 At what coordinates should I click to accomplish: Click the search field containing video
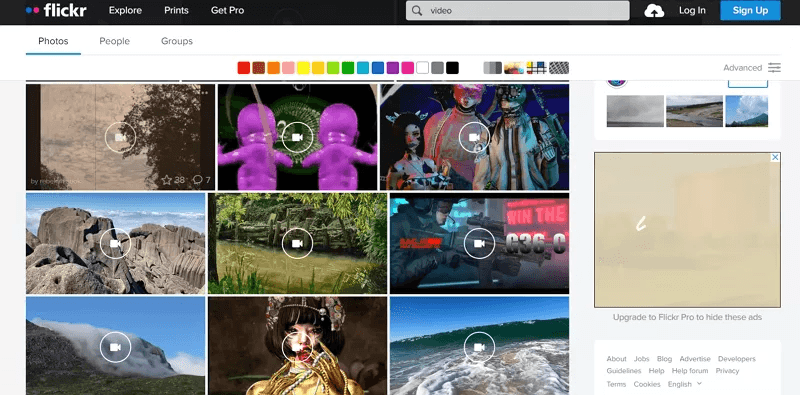[x=517, y=10]
